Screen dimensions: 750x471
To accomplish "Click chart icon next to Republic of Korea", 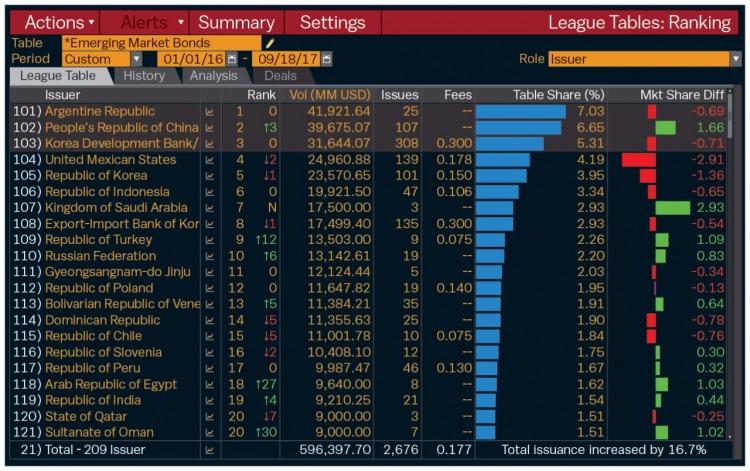I will point(211,176).
